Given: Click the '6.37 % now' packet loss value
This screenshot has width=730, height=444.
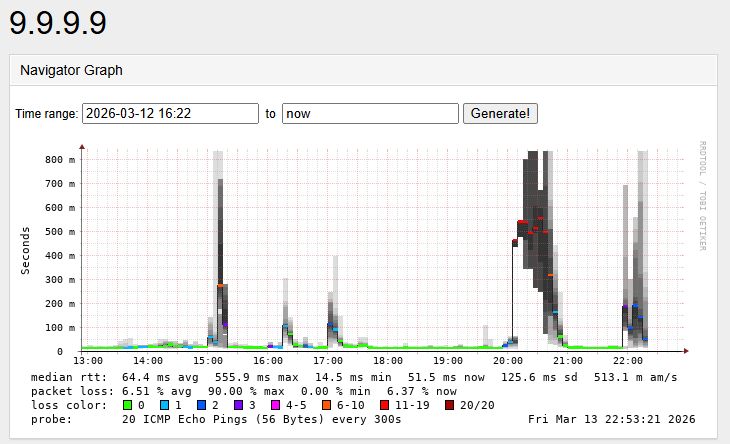Looking at the screenshot, I should [422, 391].
